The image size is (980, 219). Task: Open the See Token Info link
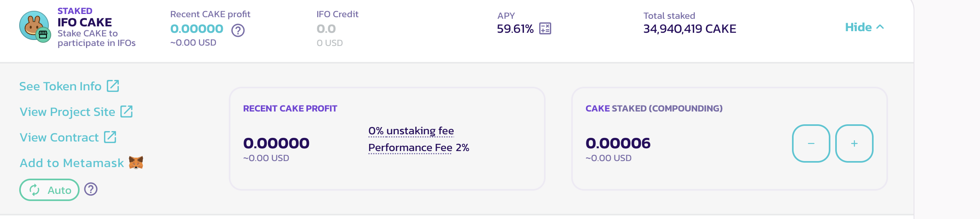tap(60, 86)
